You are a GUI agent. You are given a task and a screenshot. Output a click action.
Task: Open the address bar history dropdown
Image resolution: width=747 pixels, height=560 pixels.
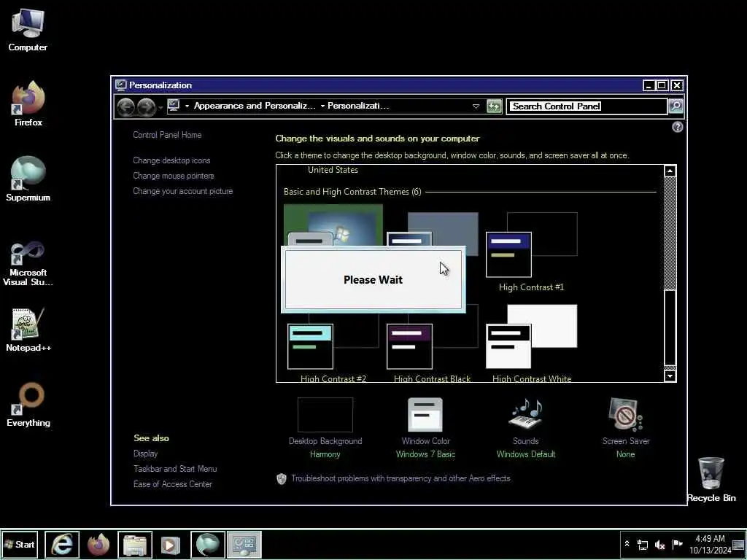[476, 106]
